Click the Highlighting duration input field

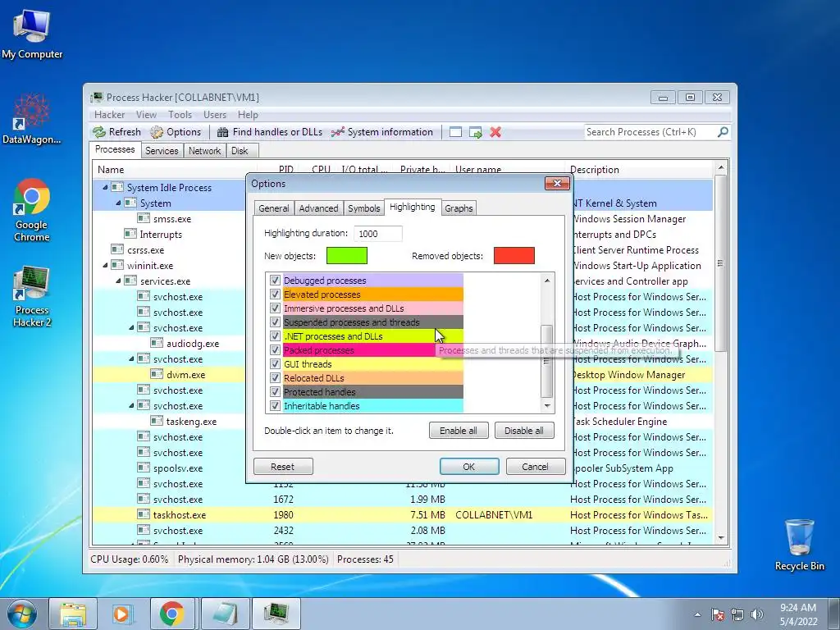point(377,234)
